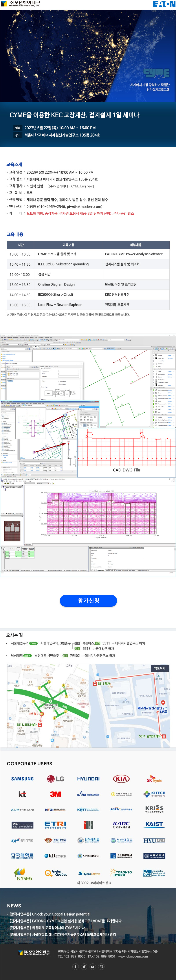Click the Hyundai corporate logo

88,779
